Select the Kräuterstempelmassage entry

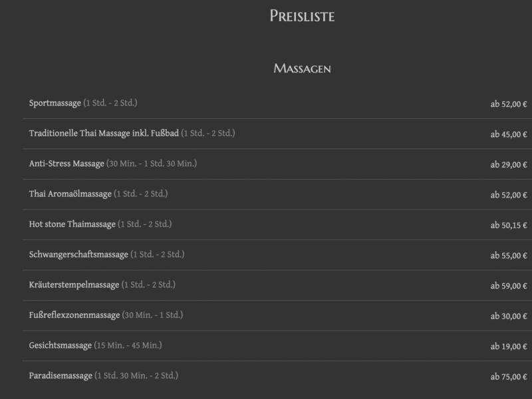point(74,285)
